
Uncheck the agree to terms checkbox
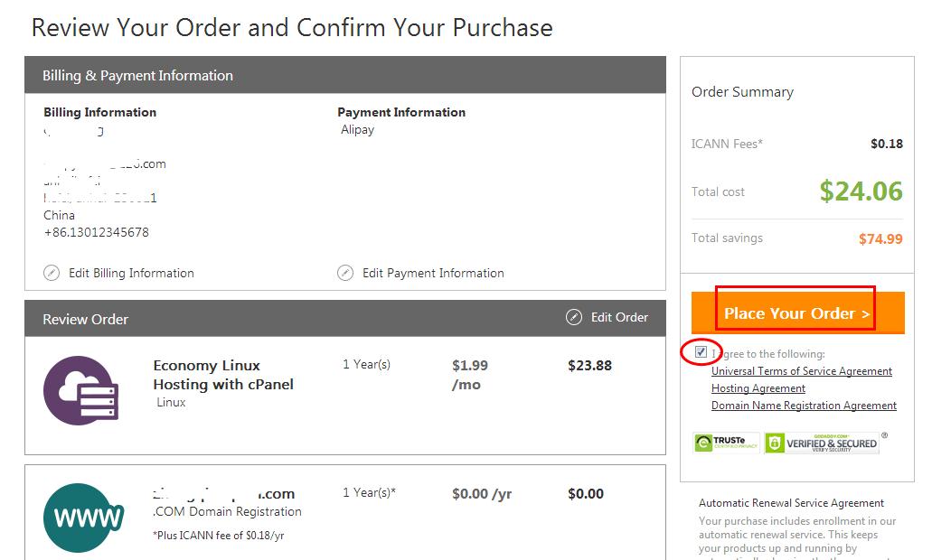pos(701,352)
